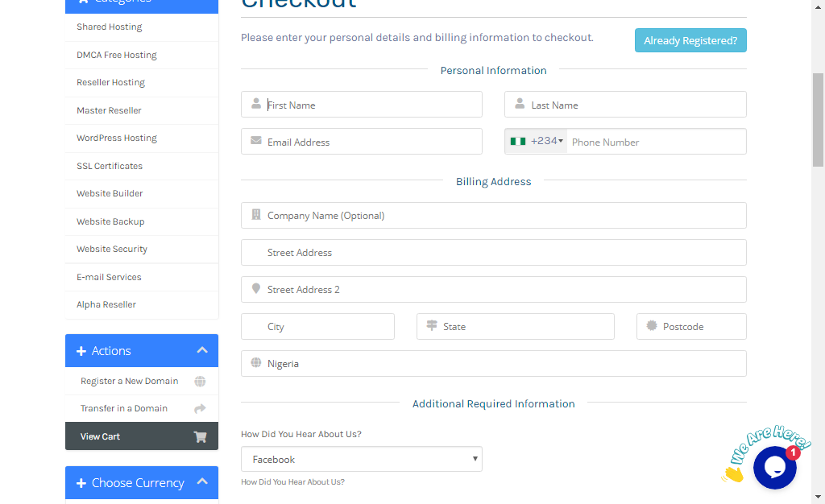Image resolution: width=825 pixels, height=504 pixels.
Task: Click the Choose Currency panel header
Action: coord(142,482)
